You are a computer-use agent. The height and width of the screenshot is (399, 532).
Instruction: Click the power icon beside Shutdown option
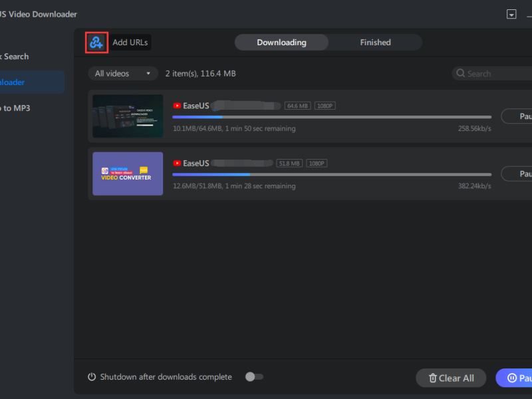click(92, 377)
